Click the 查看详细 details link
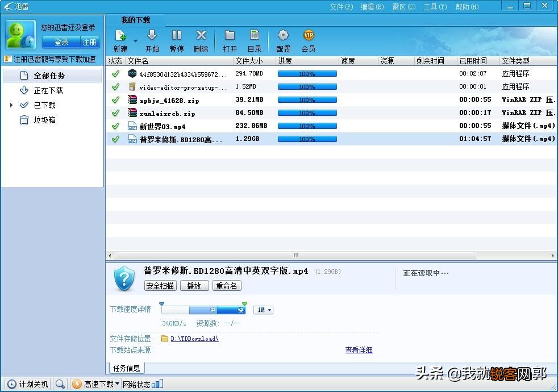The height and width of the screenshot is (392, 558). (359, 350)
